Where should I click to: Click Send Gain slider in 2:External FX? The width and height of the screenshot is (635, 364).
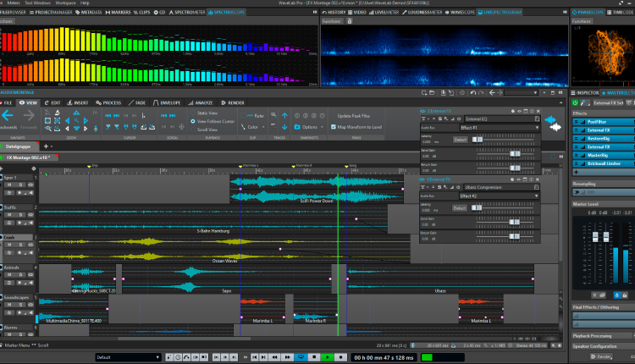coord(515,153)
